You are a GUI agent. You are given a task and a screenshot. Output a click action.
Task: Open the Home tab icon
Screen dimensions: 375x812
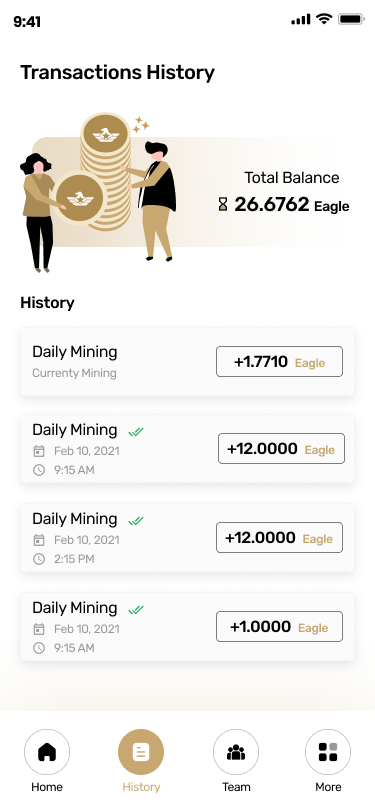pos(47,752)
